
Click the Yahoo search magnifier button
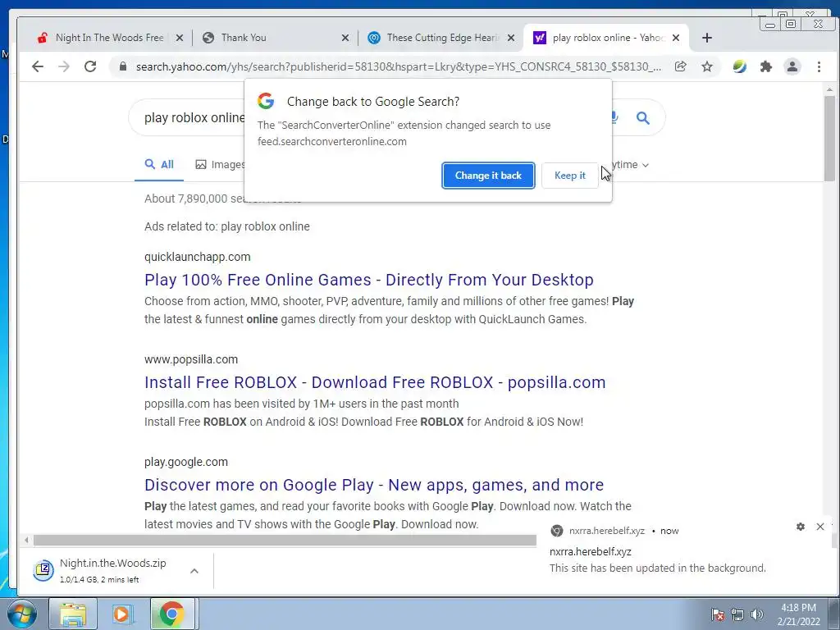point(643,118)
